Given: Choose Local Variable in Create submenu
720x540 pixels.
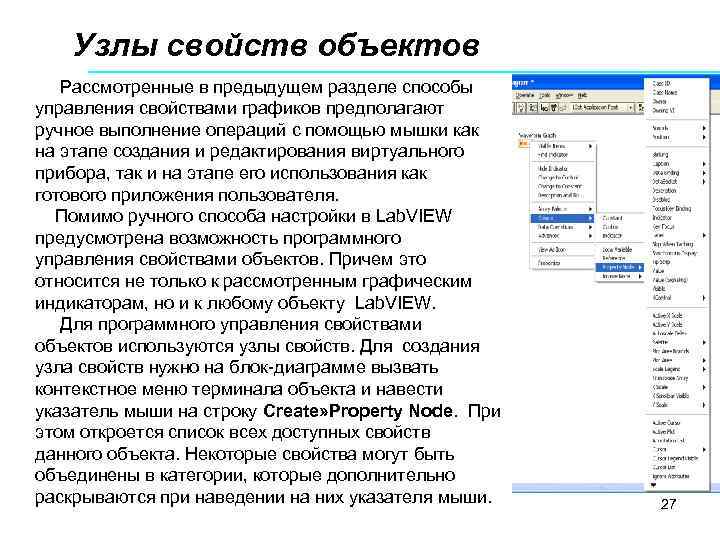Looking at the screenshot, I should pos(617,249).
